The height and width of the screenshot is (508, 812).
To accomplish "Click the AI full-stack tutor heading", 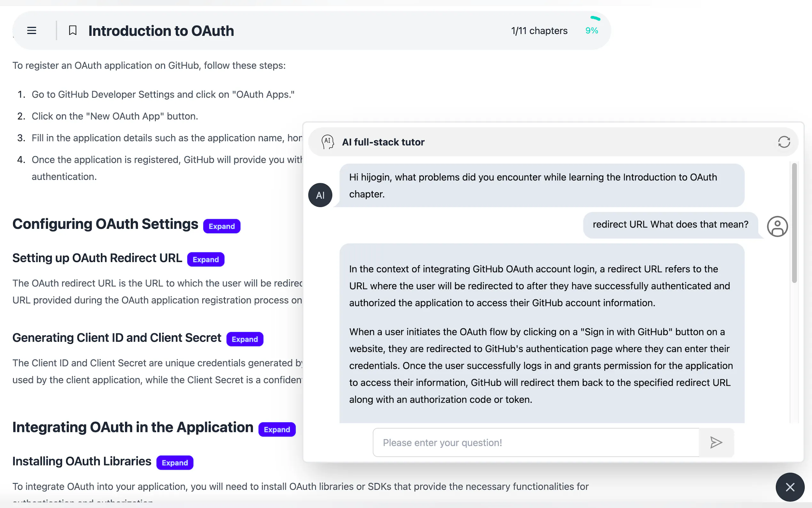I will pos(383,142).
